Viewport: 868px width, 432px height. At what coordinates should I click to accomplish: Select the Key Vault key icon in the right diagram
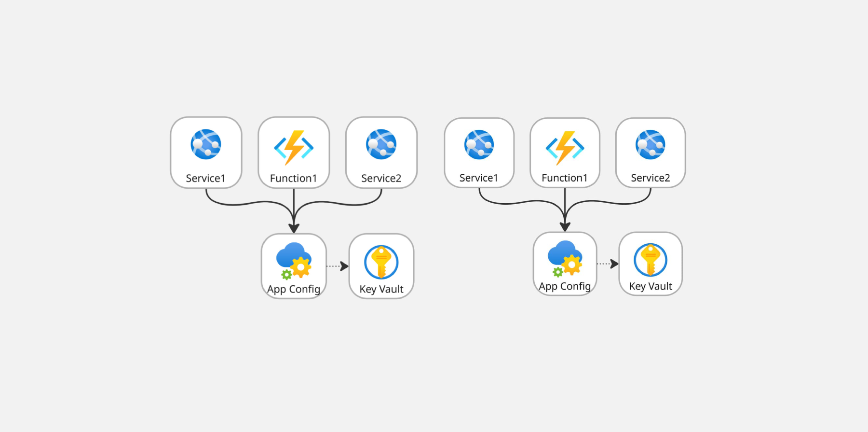tap(651, 260)
